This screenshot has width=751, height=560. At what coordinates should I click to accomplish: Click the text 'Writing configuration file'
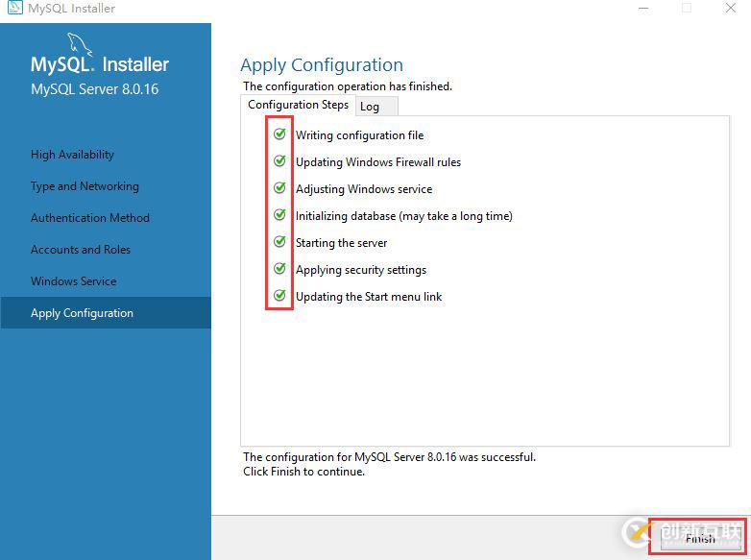[360, 135]
